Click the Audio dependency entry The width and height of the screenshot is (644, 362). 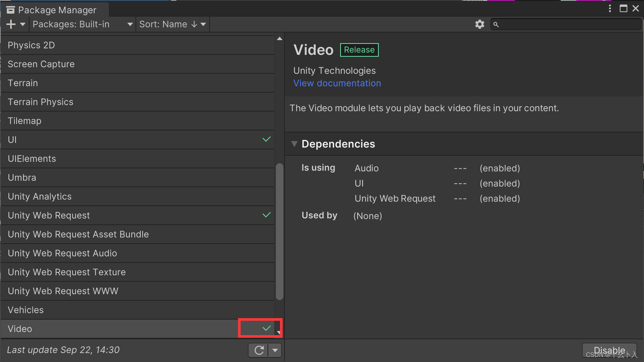(367, 168)
